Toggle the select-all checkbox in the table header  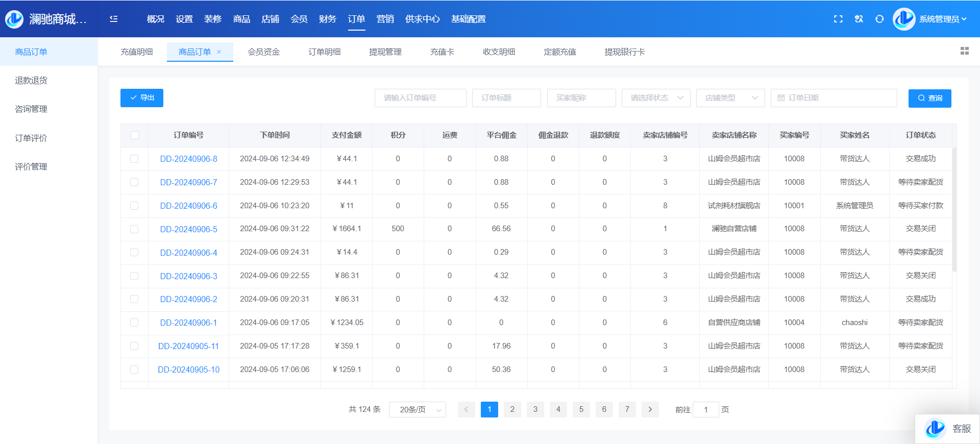point(135,135)
